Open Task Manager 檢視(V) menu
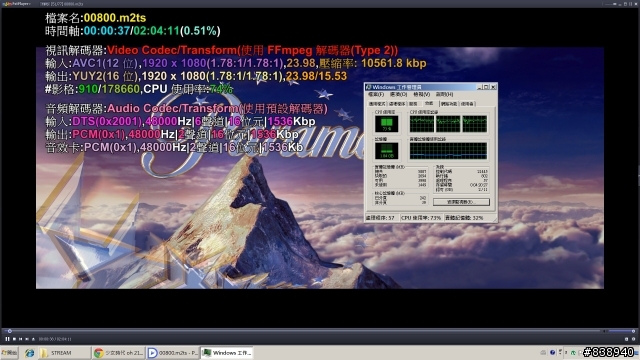The width and height of the screenshot is (640, 360). coord(422,94)
